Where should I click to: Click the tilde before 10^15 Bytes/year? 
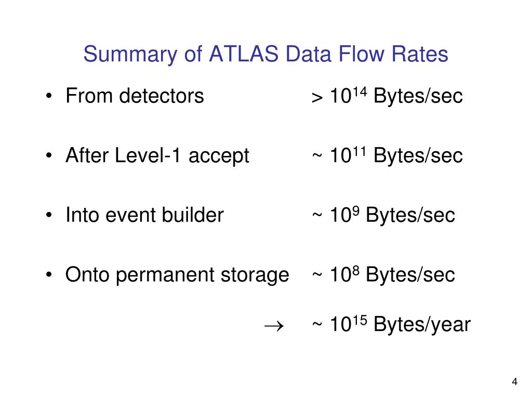(317, 324)
